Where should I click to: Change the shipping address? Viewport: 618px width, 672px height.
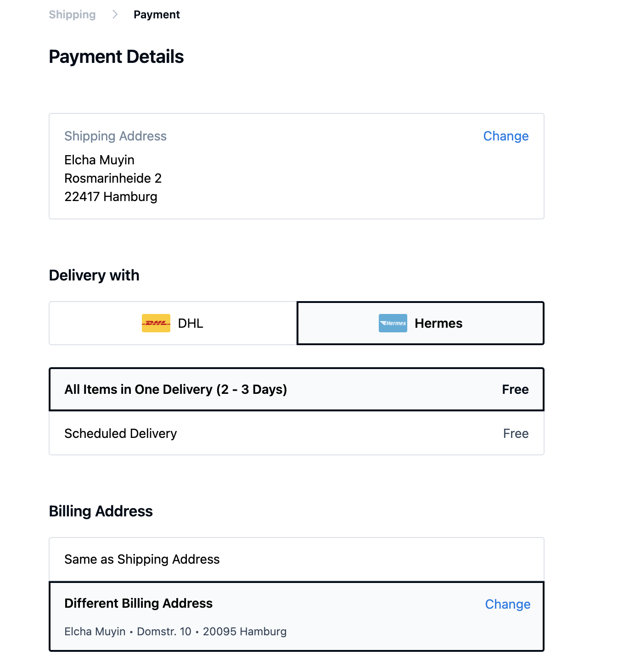coord(506,136)
